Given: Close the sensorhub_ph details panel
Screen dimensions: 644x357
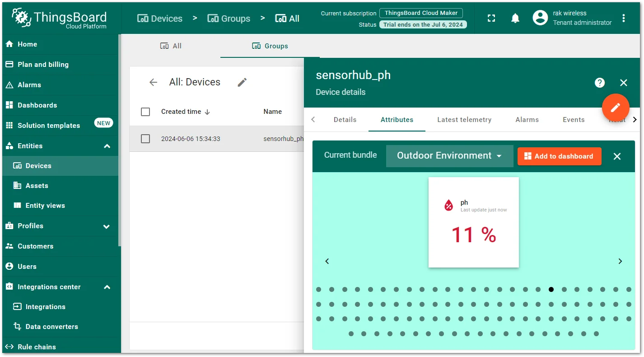Looking at the screenshot, I should pyautogui.click(x=624, y=83).
